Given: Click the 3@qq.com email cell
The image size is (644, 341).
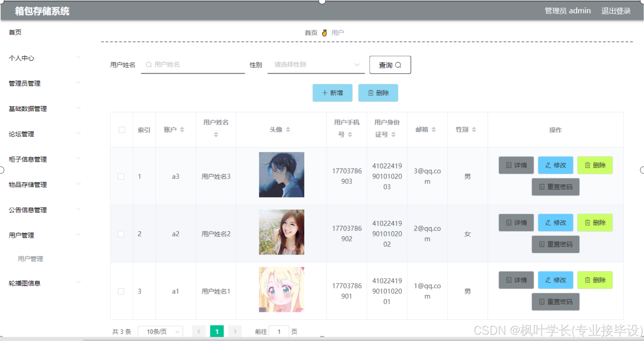Looking at the screenshot, I should coord(427,176).
